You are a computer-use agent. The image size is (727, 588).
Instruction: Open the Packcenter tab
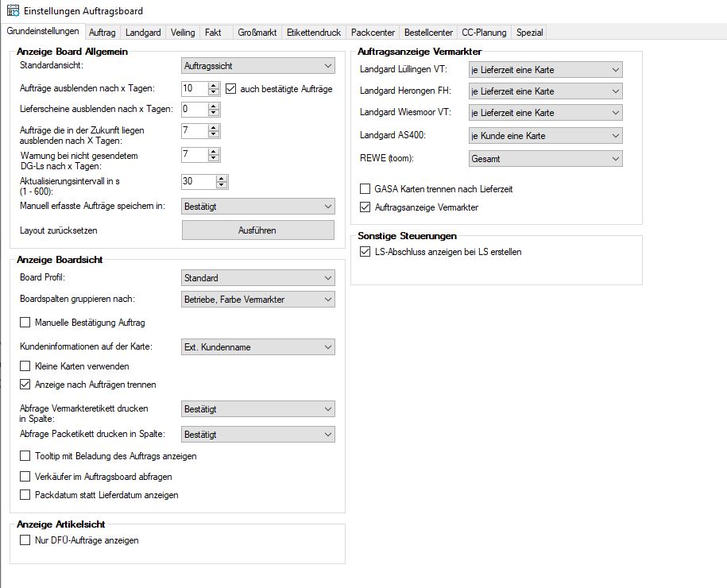point(373,33)
